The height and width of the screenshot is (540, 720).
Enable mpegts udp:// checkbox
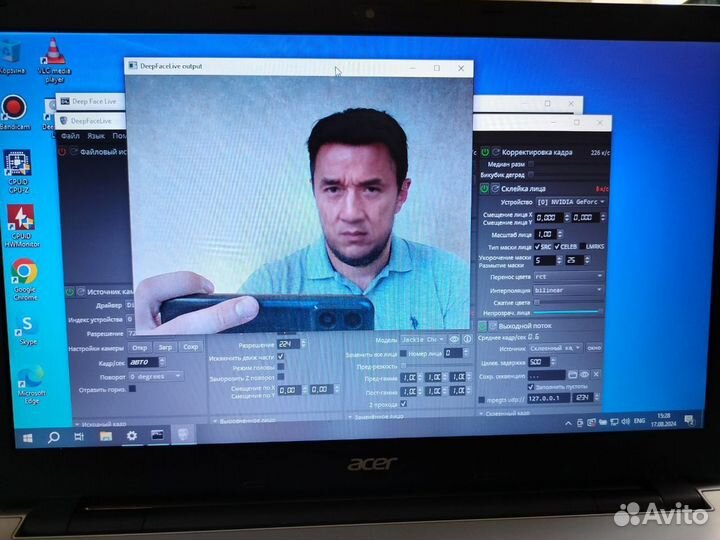pos(482,399)
